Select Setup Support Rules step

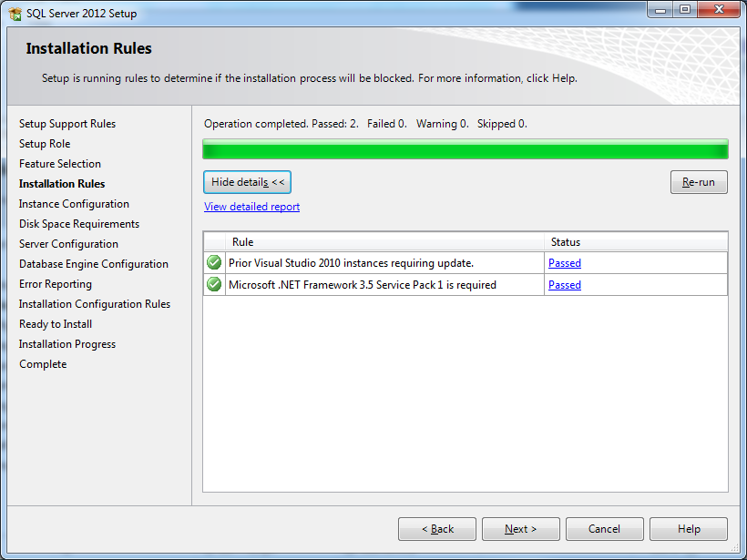pyautogui.click(x=67, y=124)
